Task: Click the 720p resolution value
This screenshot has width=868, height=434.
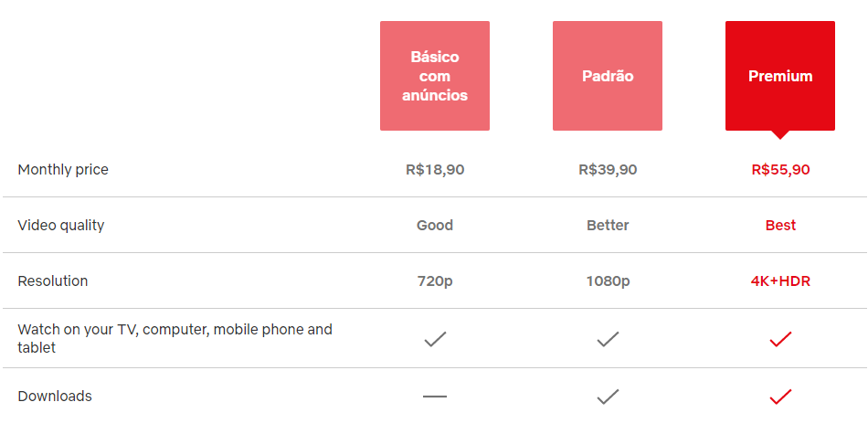Action: (x=435, y=281)
